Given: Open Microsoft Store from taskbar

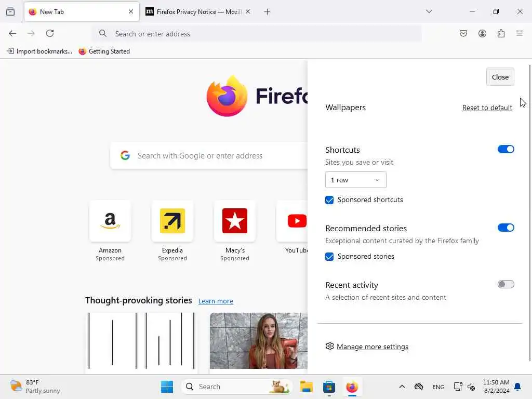Looking at the screenshot, I should pyautogui.click(x=329, y=387).
